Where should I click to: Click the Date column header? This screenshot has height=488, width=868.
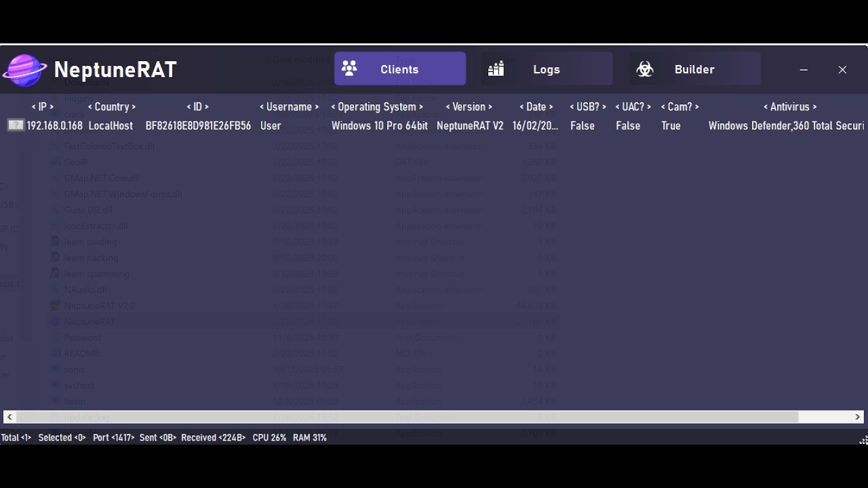[x=536, y=107]
